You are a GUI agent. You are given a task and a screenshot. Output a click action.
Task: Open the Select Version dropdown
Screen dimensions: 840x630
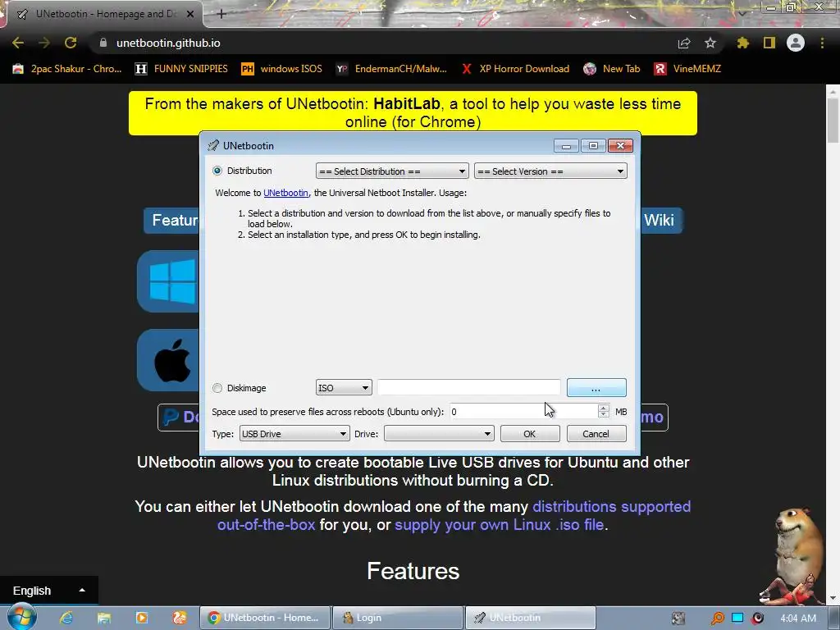550,171
